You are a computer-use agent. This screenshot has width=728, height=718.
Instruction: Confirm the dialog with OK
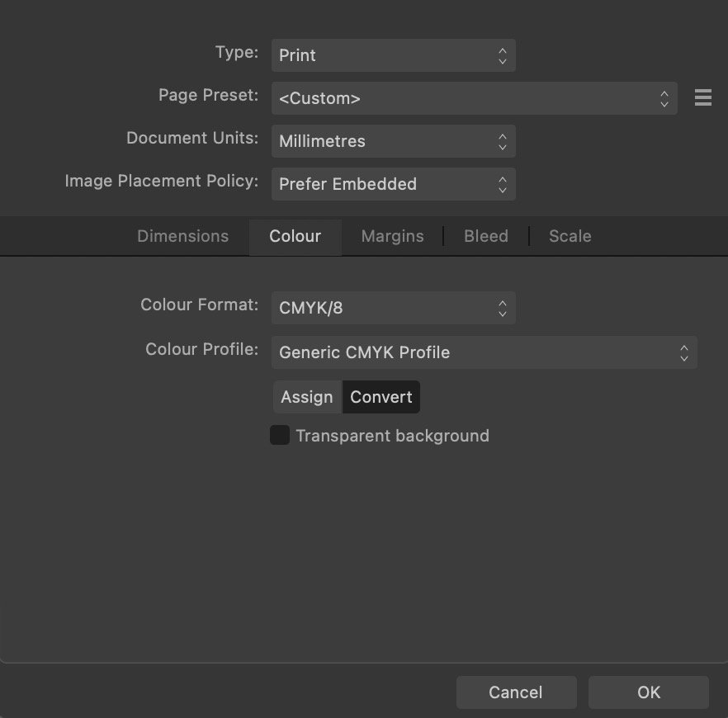pos(649,692)
